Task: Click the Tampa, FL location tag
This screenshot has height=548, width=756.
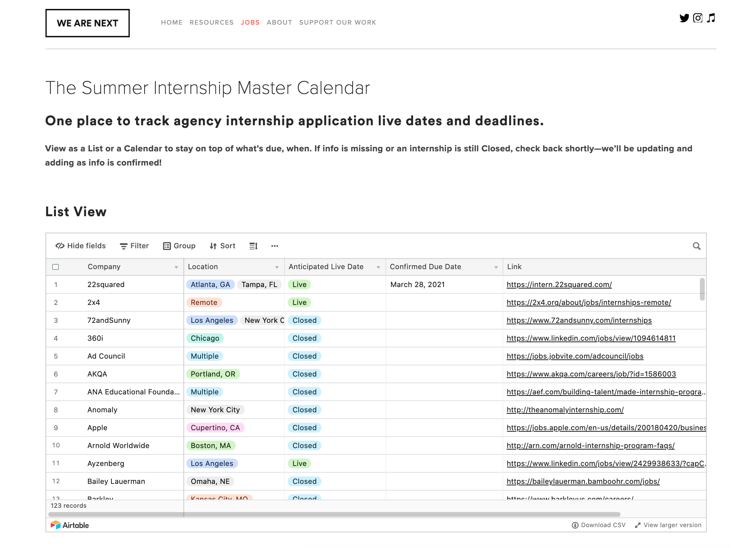Action: pyautogui.click(x=259, y=284)
